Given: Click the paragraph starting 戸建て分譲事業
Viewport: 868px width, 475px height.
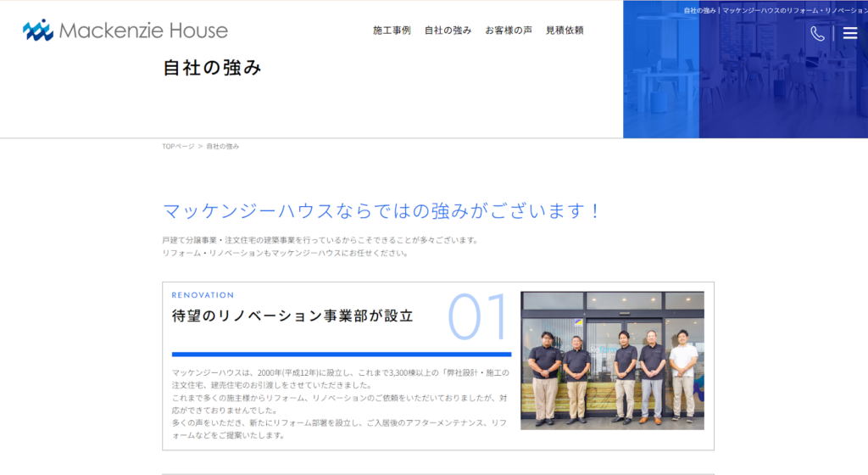Looking at the screenshot, I should pos(320,240).
